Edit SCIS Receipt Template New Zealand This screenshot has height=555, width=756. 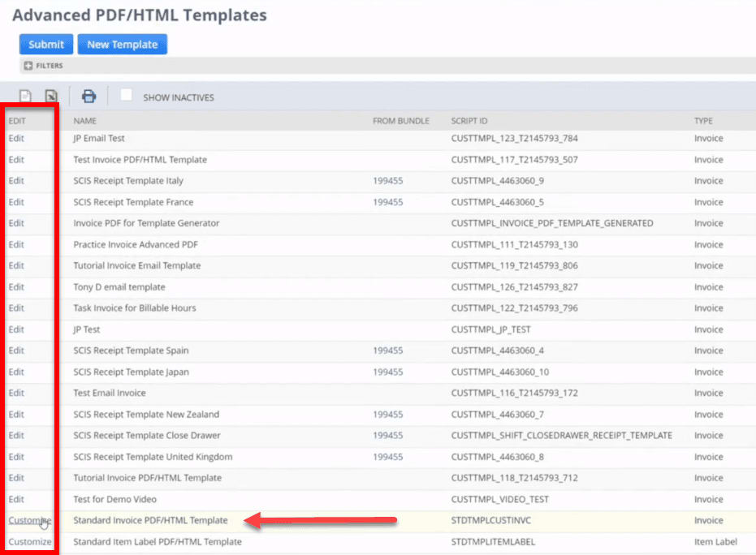(x=16, y=415)
